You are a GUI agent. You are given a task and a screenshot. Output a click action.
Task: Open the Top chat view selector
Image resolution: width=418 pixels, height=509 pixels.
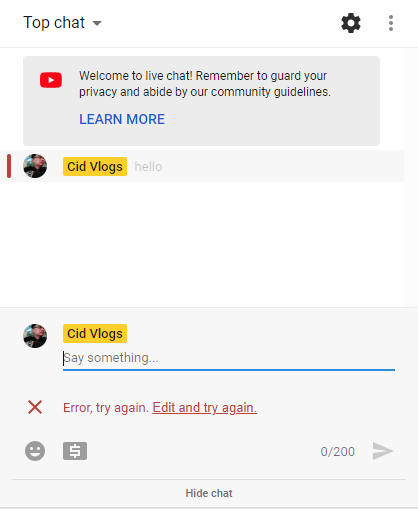62,23
